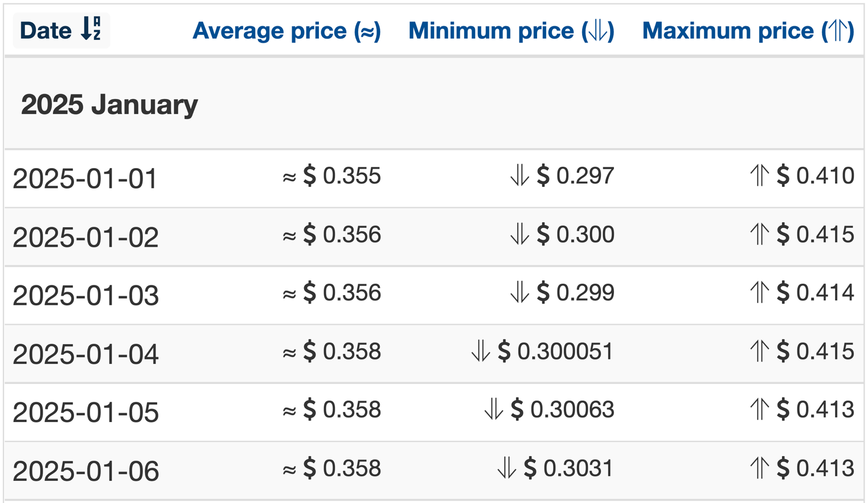The image size is (868, 503).
Task: Select the 2025-01-06 date cell
Action: tap(85, 471)
